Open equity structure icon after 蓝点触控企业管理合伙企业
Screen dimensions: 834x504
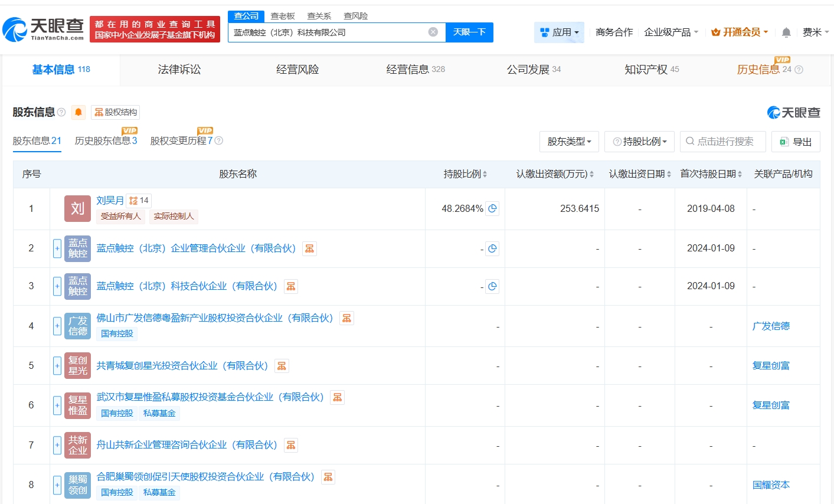(x=309, y=248)
